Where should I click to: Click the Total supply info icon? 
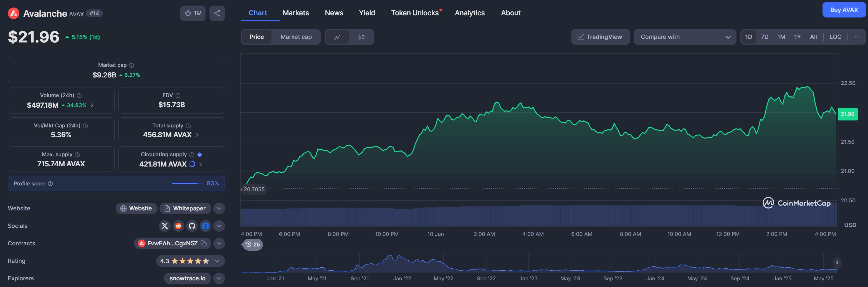pos(188,126)
